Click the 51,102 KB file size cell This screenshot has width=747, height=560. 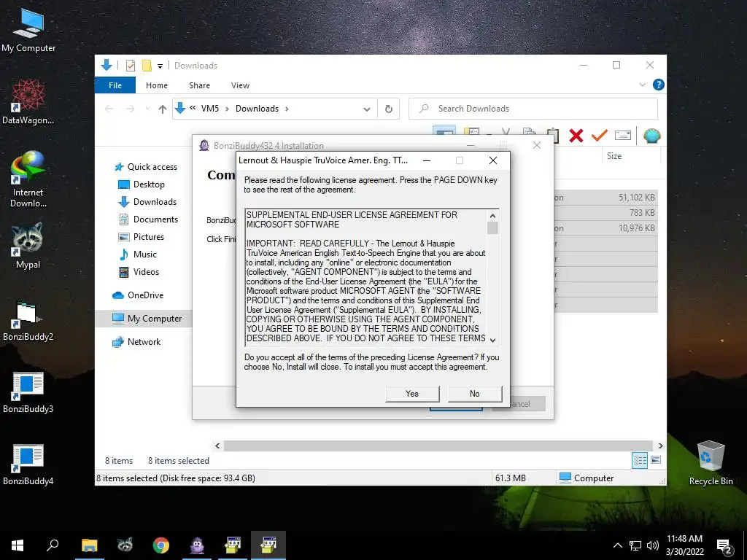(636, 197)
